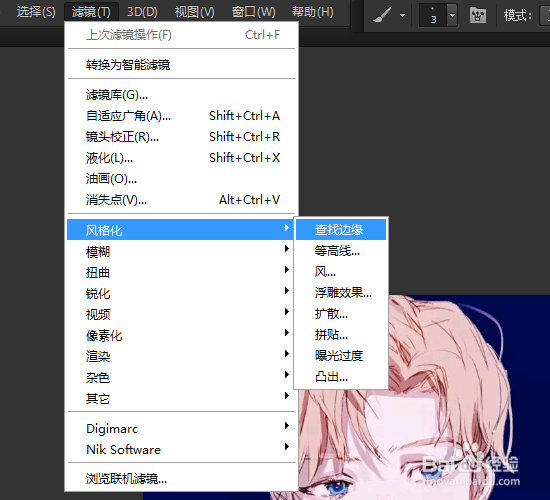This screenshot has height=500, width=550.
Task: Expand the 像素化 submenu
Action: click(181, 335)
